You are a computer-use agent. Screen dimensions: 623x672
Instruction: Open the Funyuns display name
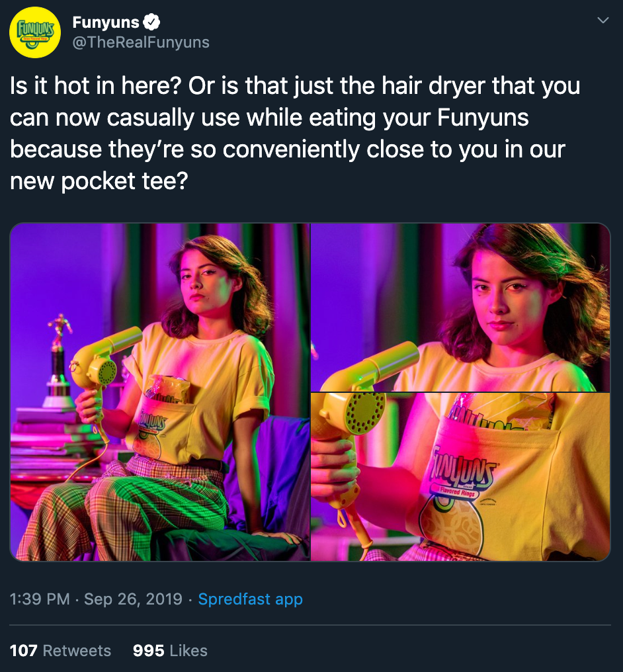click(105, 22)
